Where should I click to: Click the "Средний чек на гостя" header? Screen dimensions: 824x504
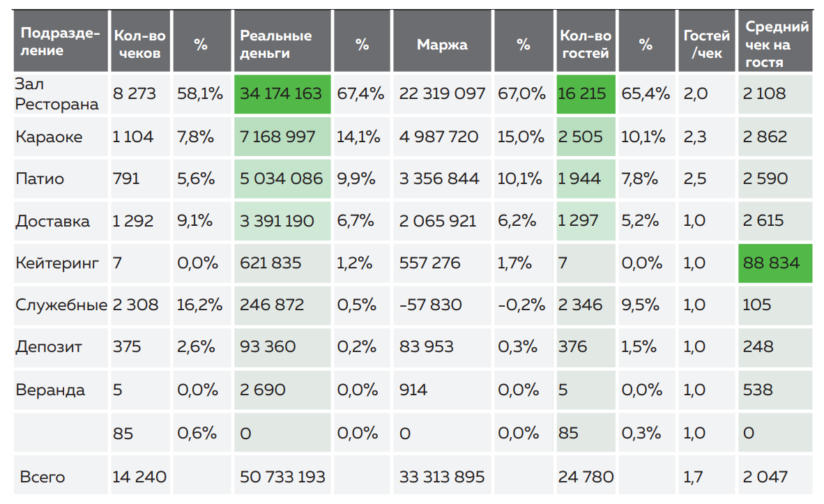[776, 44]
